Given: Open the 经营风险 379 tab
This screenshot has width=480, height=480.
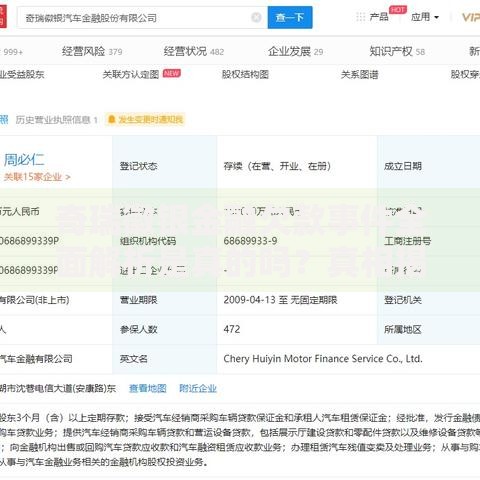Looking at the screenshot, I should click(92, 51).
